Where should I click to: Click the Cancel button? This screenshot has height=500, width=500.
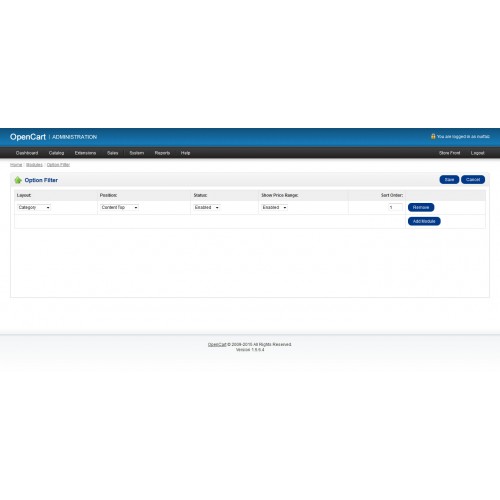tap(473, 180)
